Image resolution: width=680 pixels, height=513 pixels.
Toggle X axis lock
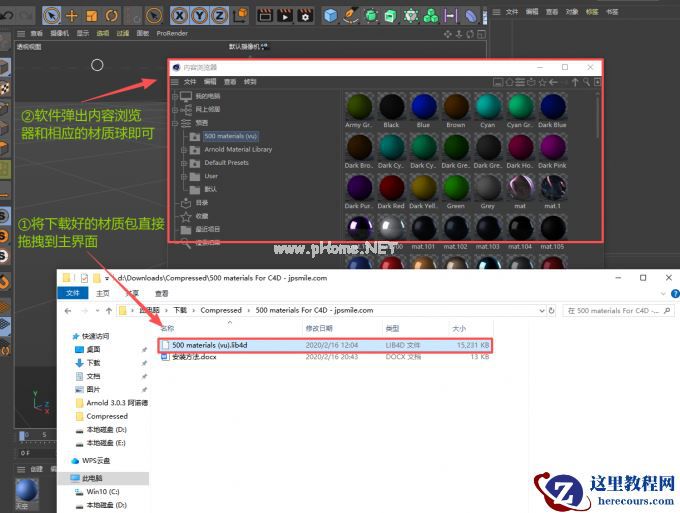point(180,16)
